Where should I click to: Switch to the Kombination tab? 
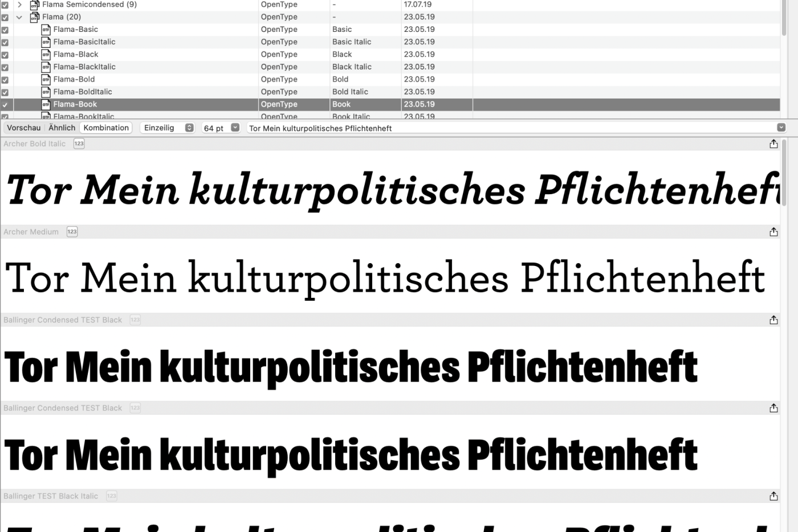(106, 128)
